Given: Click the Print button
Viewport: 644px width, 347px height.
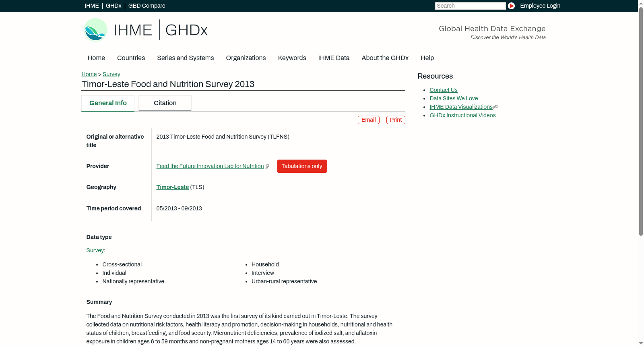Looking at the screenshot, I should click(x=396, y=120).
